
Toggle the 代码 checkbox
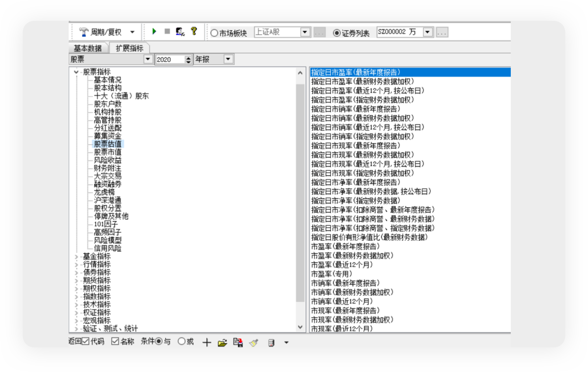point(86,341)
